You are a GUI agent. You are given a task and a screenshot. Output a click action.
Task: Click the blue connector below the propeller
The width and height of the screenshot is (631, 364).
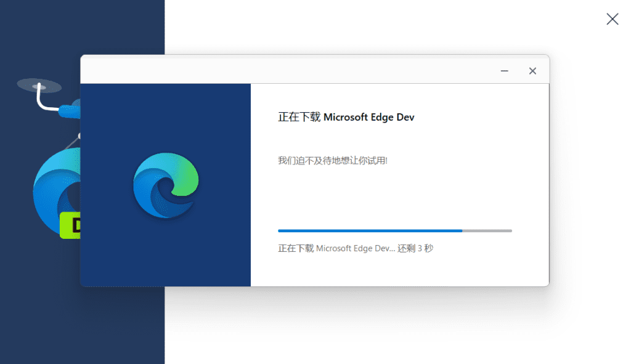[69, 111]
